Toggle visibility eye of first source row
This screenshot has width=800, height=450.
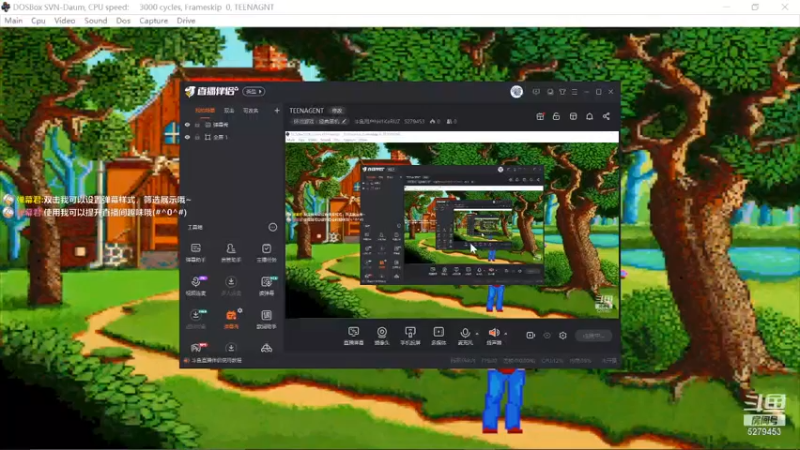point(187,124)
